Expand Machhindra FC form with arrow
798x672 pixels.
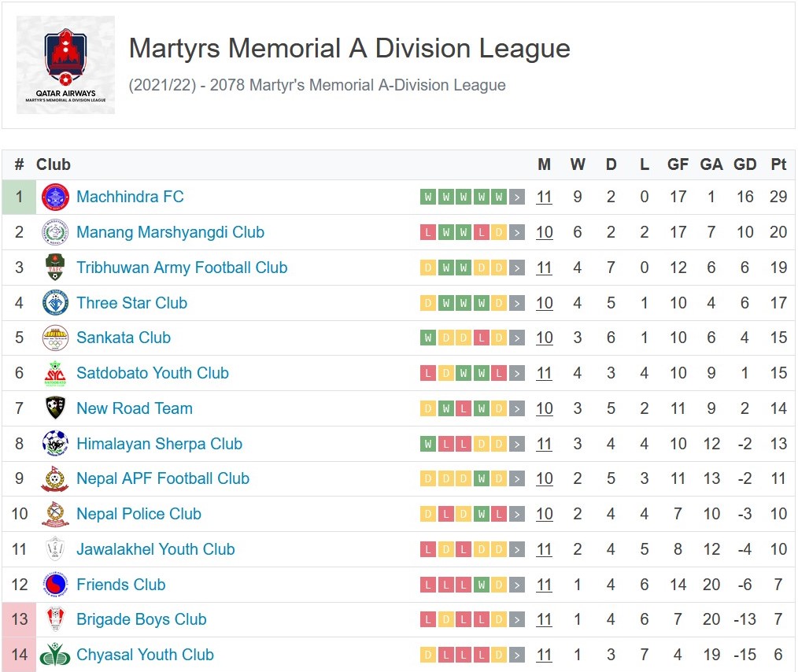[517, 198]
